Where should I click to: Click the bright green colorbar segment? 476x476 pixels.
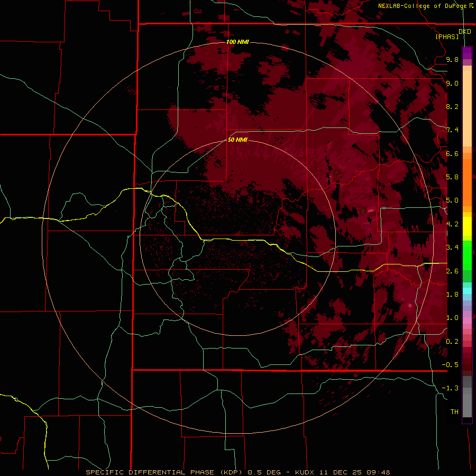coord(467,255)
